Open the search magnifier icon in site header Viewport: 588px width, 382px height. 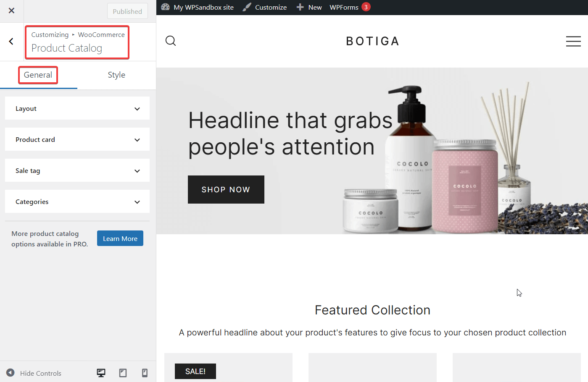(x=171, y=41)
